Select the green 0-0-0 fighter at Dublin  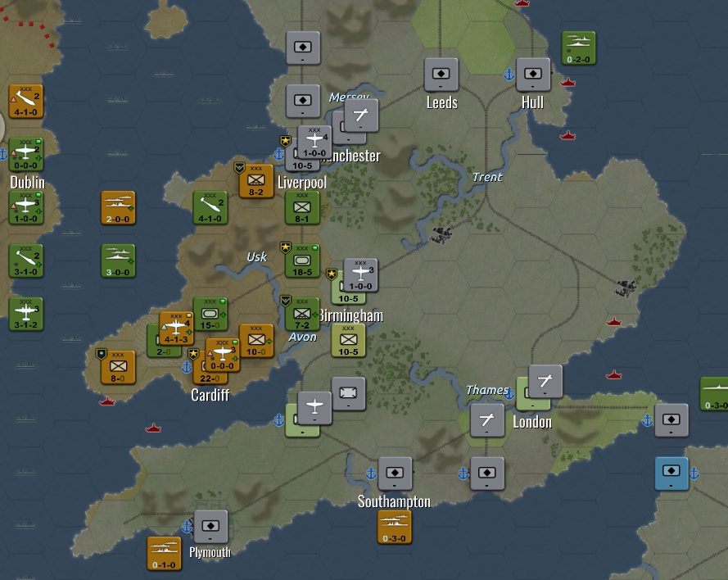click(x=26, y=155)
